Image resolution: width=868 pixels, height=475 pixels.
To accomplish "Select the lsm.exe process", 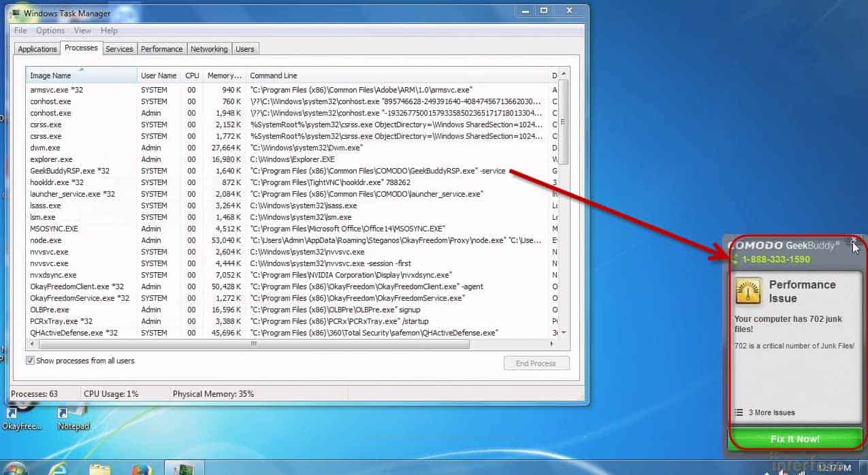I will 292,217.
